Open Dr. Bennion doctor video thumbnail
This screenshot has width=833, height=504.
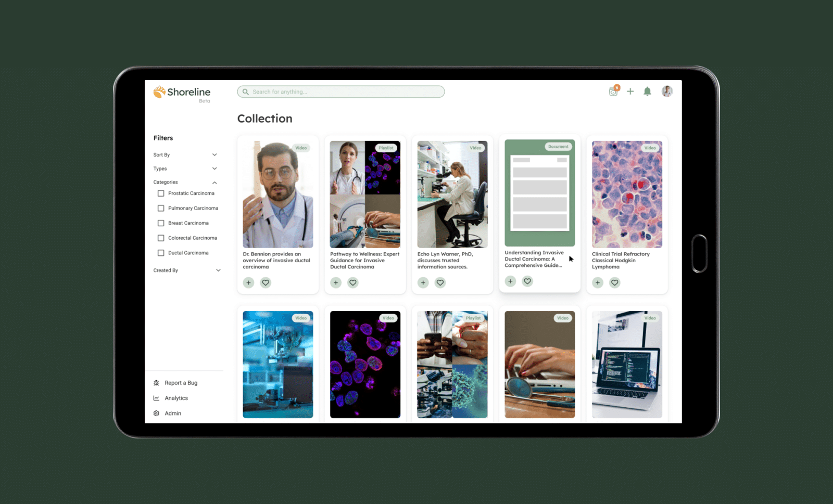click(278, 195)
